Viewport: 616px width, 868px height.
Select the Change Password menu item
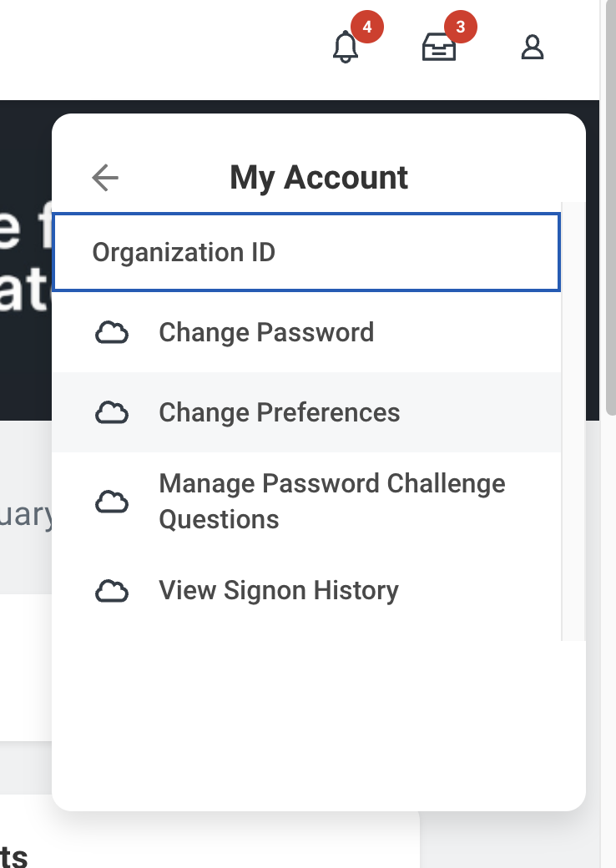coord(266,333)
